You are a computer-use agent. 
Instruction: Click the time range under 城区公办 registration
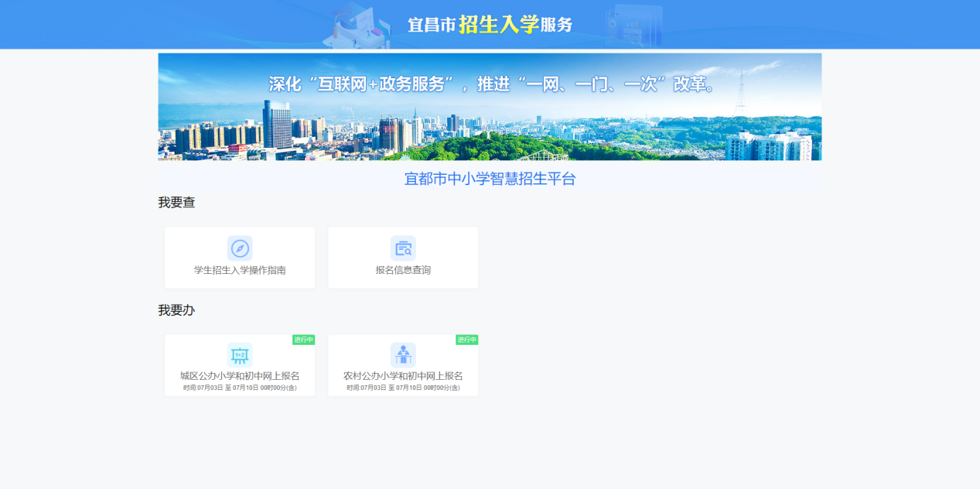[240, 388]
